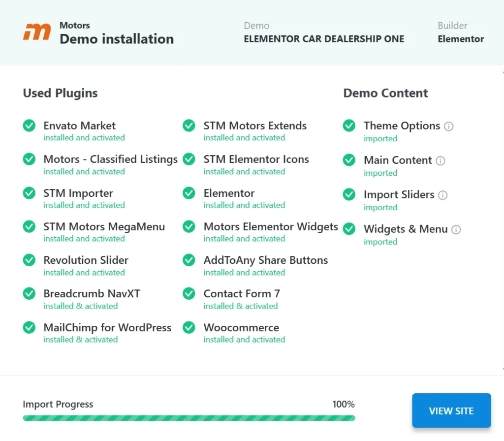Click the Elementor Car Dealership One demo name
Screen dimensions: 504x441
click(324, 39)
